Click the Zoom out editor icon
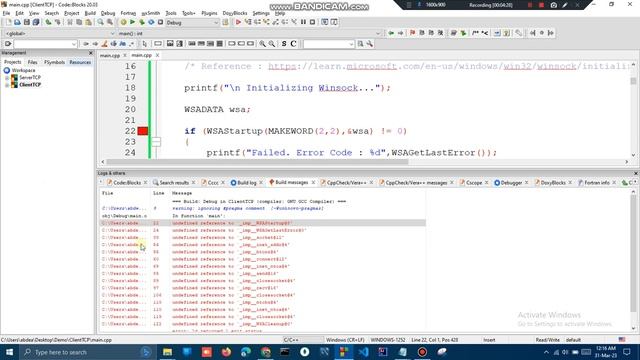 coord(271,44)
